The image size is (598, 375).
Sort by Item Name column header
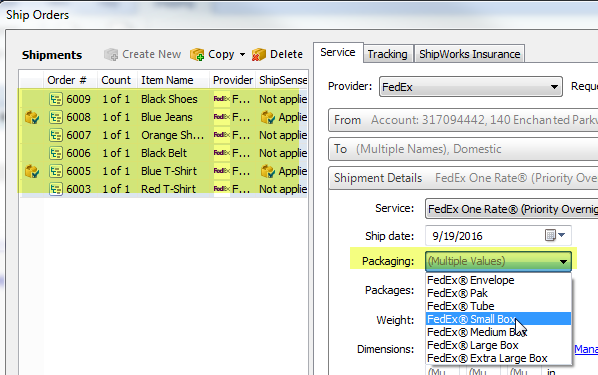[174, 80]
